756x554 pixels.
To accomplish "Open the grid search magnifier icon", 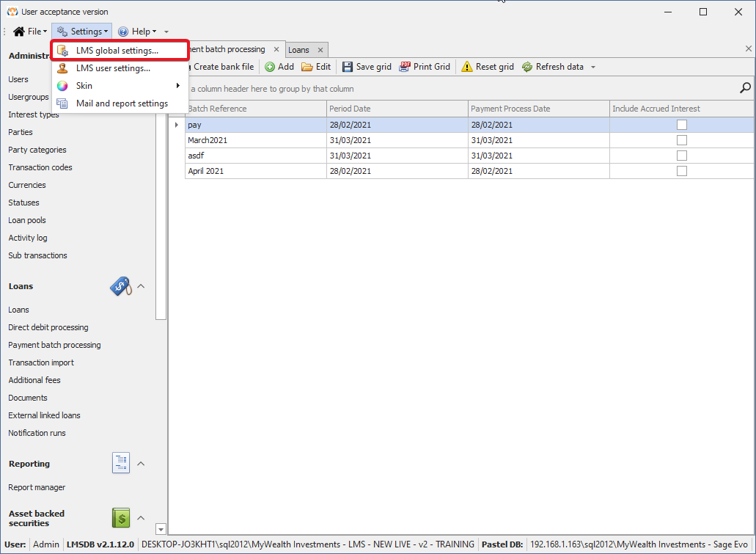I will 745,88.
